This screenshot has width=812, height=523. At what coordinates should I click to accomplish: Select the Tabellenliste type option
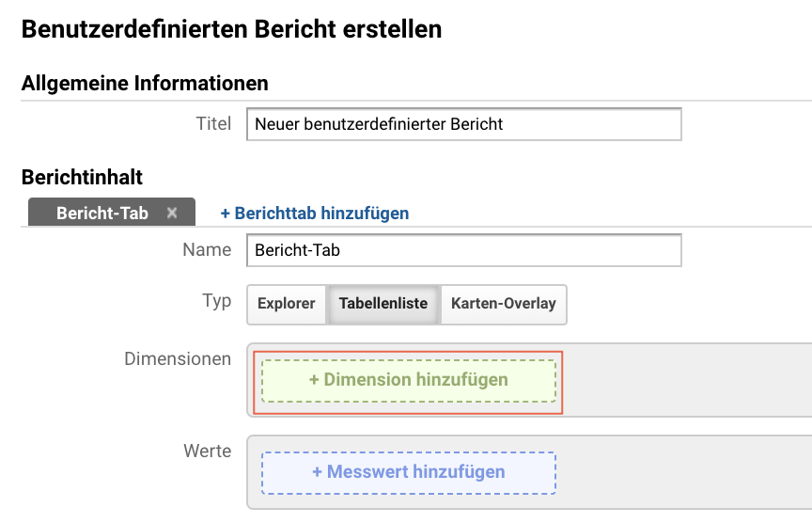[383, 304]
